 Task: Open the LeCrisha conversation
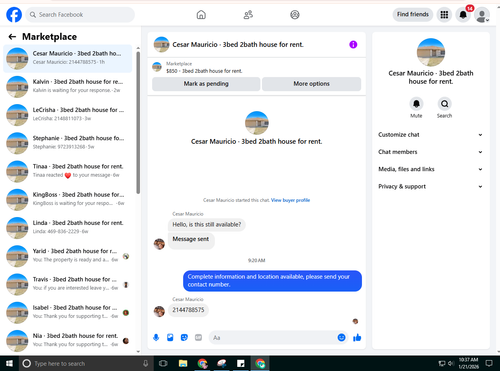(68, 115)
